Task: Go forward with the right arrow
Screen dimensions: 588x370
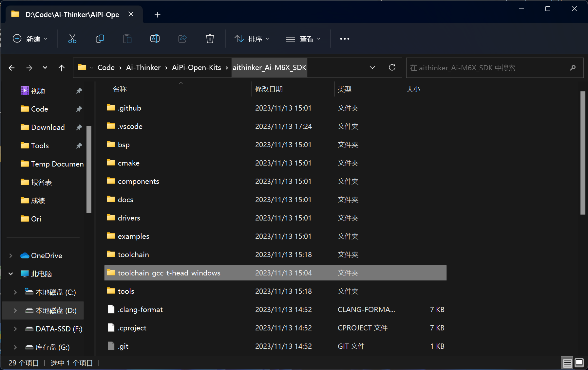Action: point(29,68)
